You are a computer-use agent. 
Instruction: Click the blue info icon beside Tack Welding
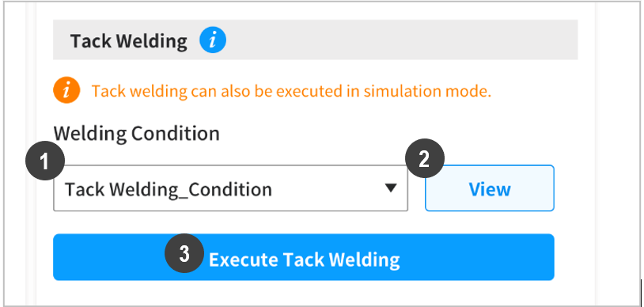[x=213, y=40]
